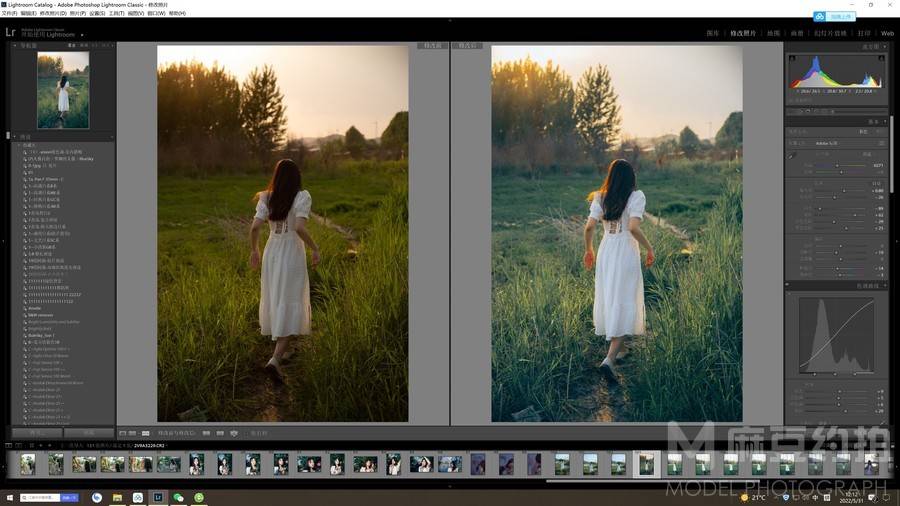Open the Windows Start menu

click(x=9, y=497)
